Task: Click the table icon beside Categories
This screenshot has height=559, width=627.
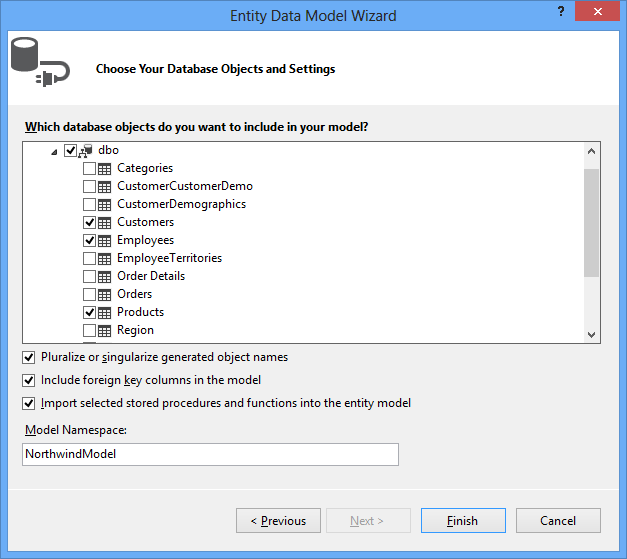Action: pos(105,168)
